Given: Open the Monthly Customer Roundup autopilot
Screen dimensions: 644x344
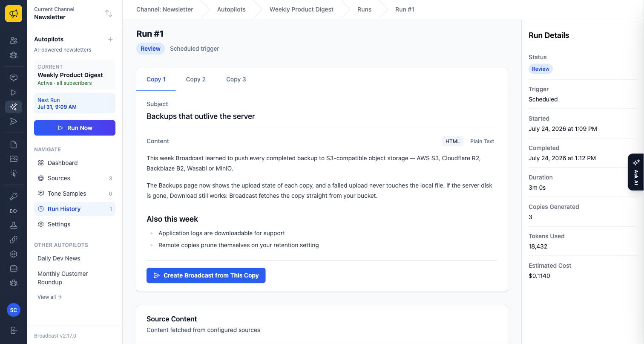Looking at the screenshot, I should (x=75, y=278).
